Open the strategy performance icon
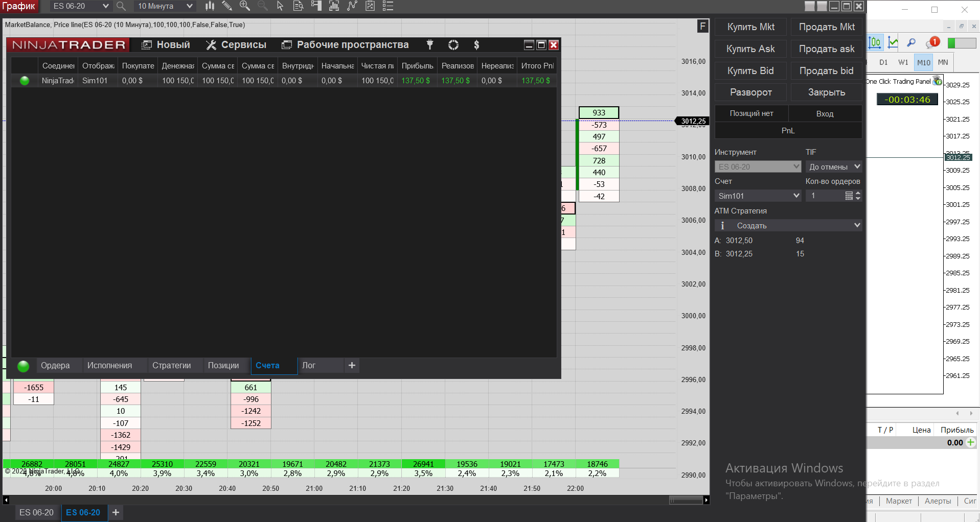Screen dimensions: 980x522 tap(370, 6)
